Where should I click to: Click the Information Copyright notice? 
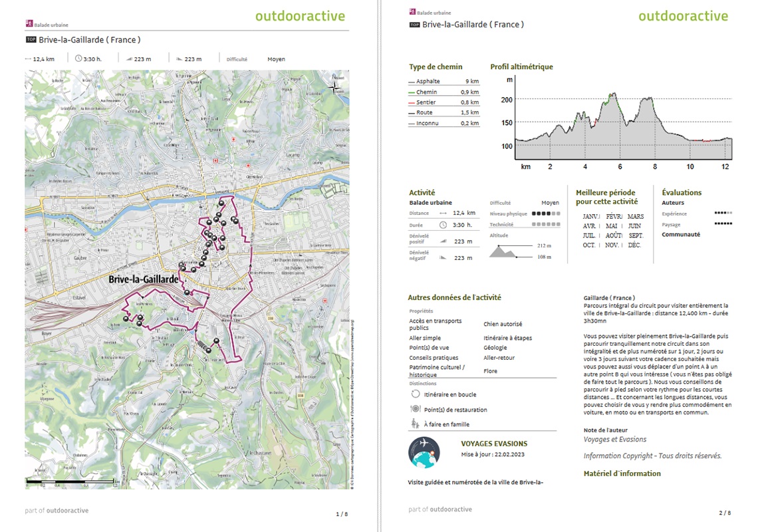coord(652,456)
